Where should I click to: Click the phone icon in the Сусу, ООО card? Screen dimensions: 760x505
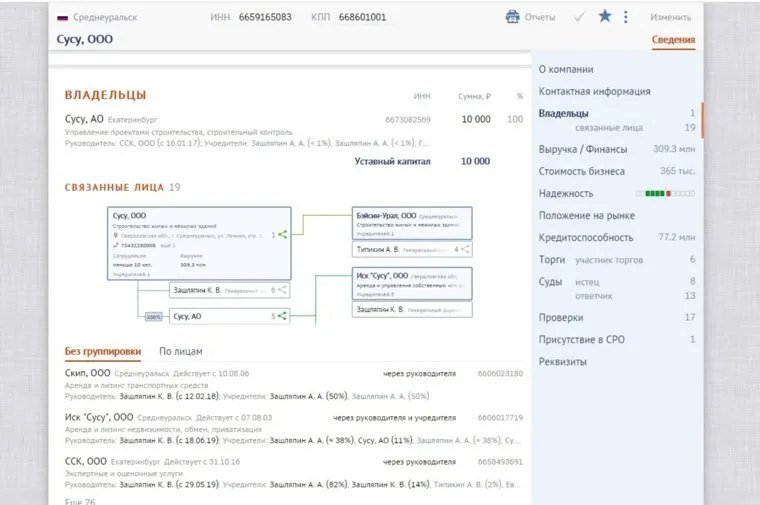[117, 245]
